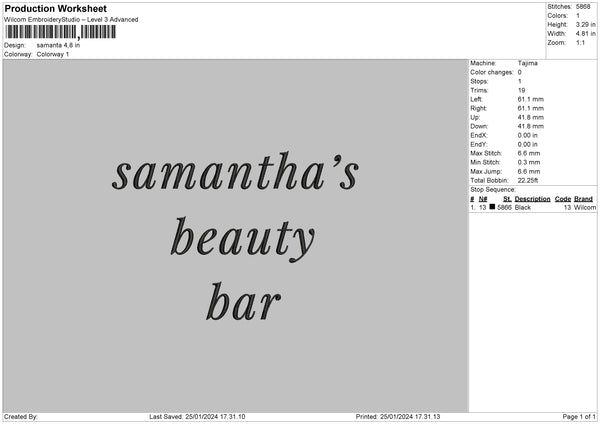Click the Zoom value 1:1
Viewport: 600px width, 424px height.
click(580, 42)
